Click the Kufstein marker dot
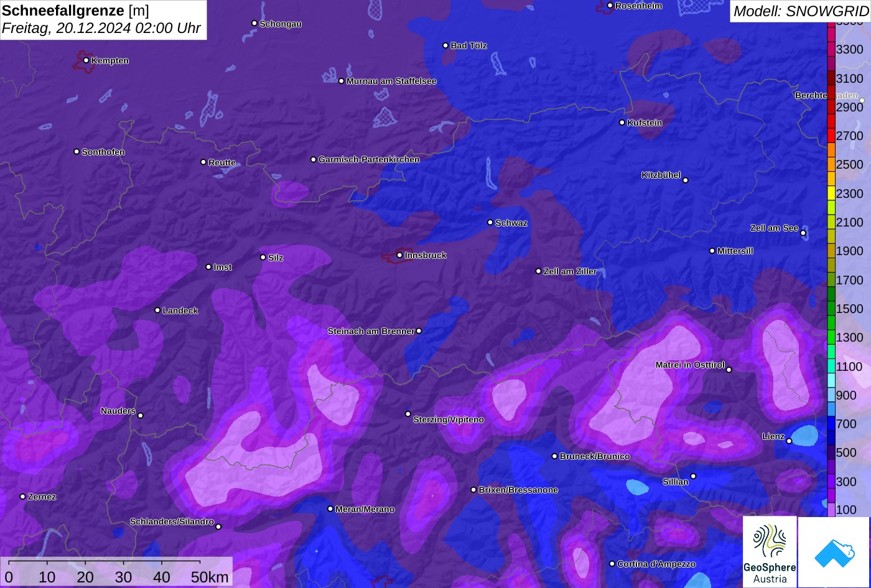Screen dimensions: 871x588 pos(622,123)
